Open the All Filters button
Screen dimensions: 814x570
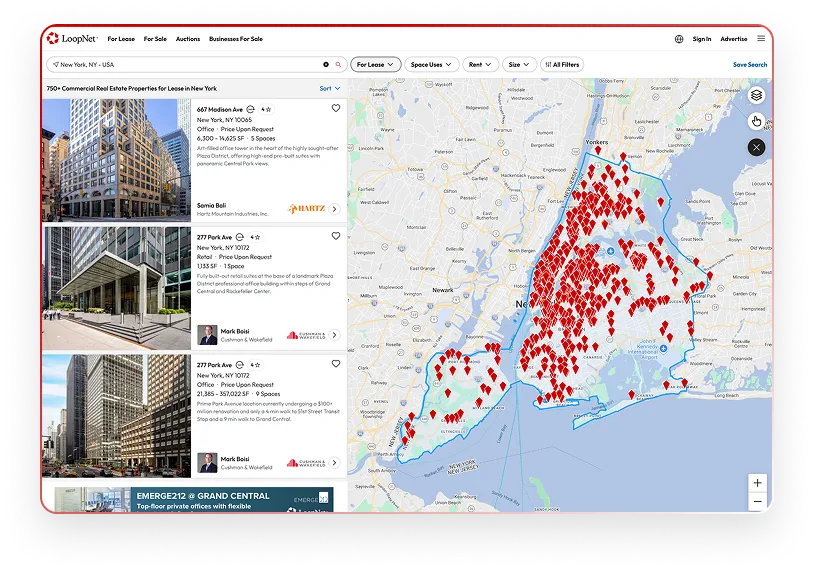coord(562,64)
